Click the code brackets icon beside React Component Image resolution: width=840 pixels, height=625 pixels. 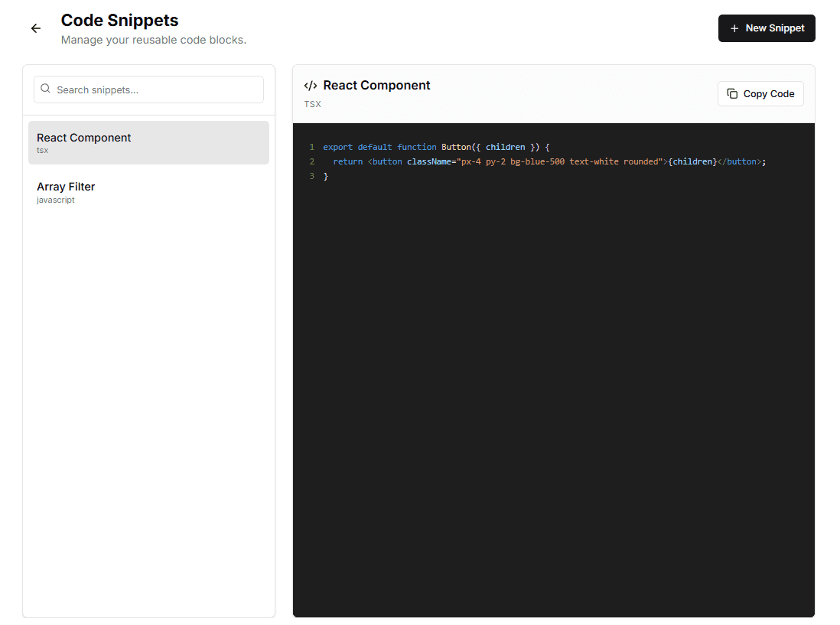point(311,85)
